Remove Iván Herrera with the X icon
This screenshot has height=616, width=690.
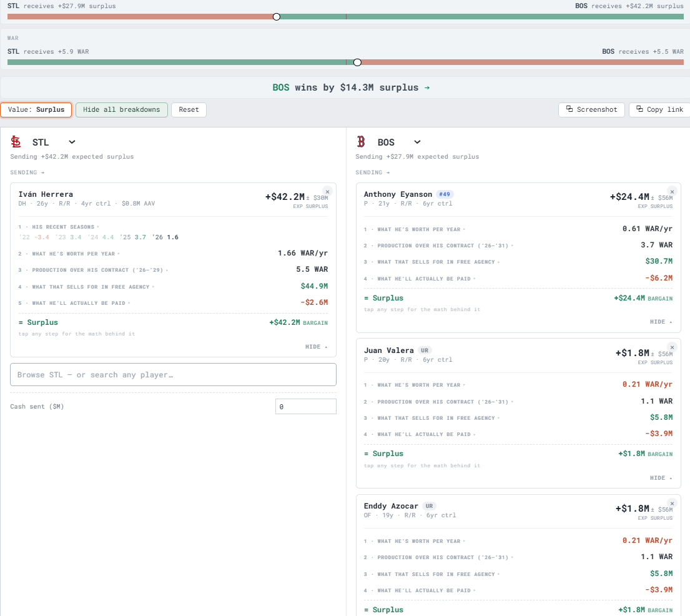(327, 192)
